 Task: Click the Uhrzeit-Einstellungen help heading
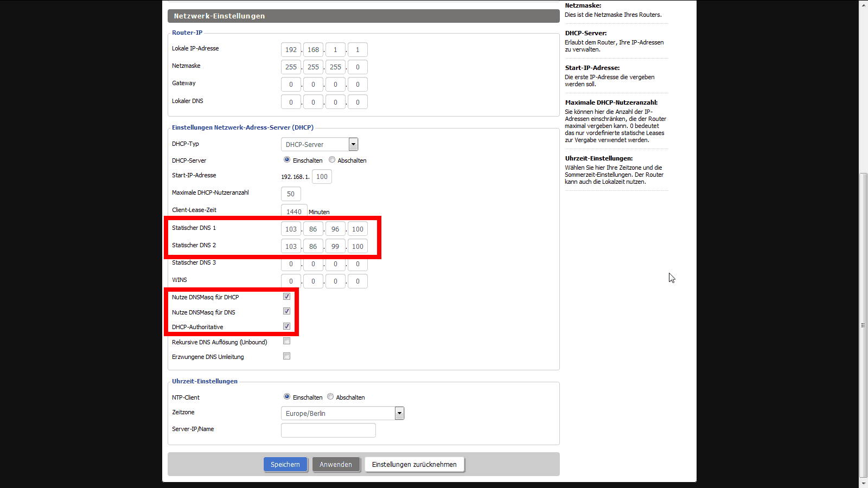pyautogui.click(x=599, y=158)
